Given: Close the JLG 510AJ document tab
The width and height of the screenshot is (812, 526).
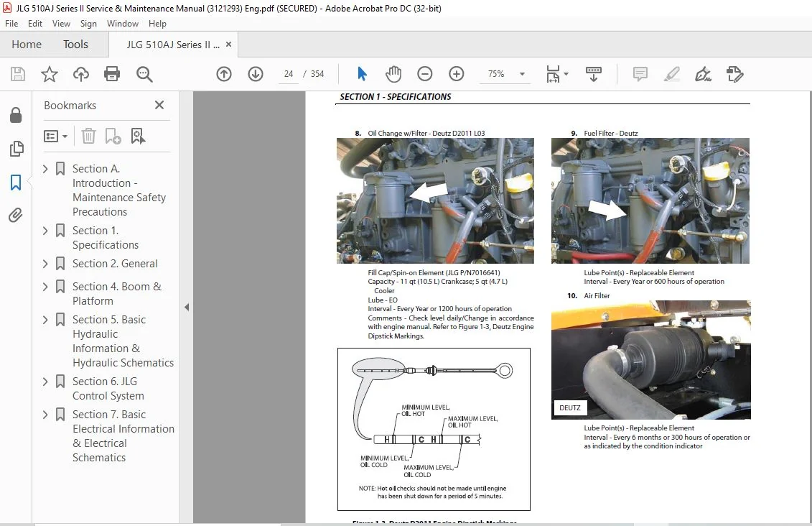Looking at the screenshot, I should pos(228,45).
